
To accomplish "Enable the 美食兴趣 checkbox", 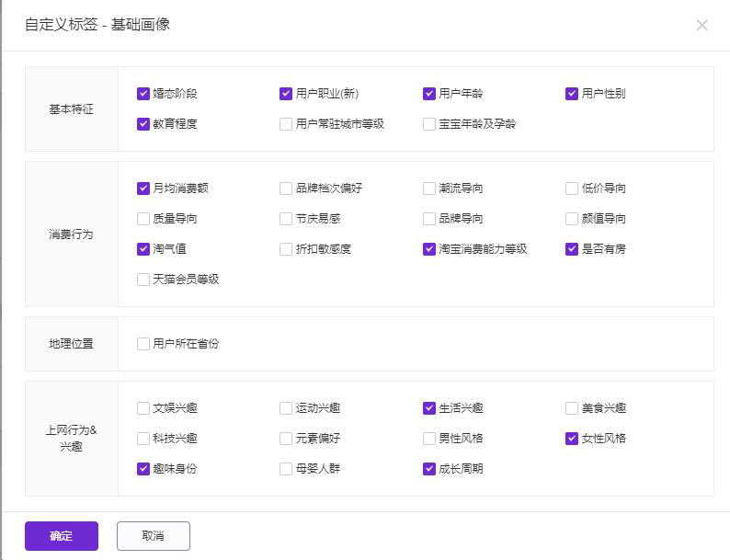I will click(573, 408).
